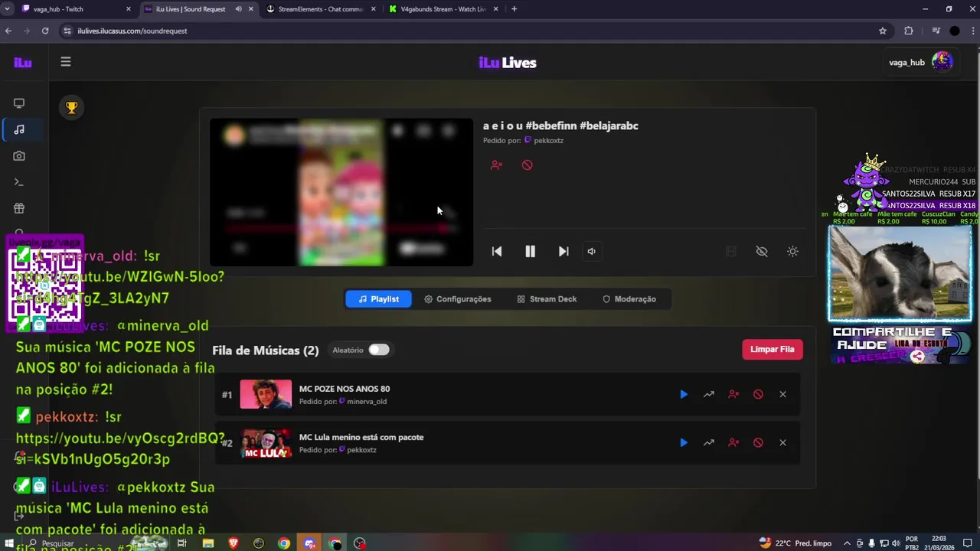Click pekkoxtz under MC Lula song
This screenshot has width=980, height=551.
pos(361,450)
